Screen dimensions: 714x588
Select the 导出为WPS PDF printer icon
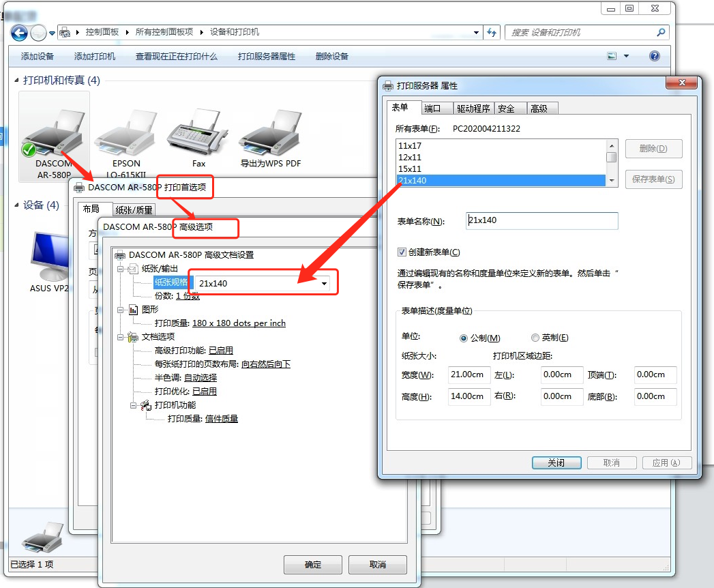click(x=271, y=133)
